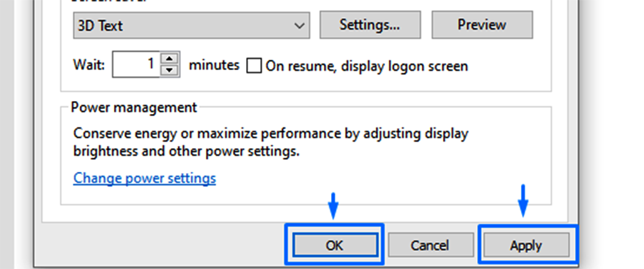Click the chevron arrow beside 3D Text

[299, 26]
